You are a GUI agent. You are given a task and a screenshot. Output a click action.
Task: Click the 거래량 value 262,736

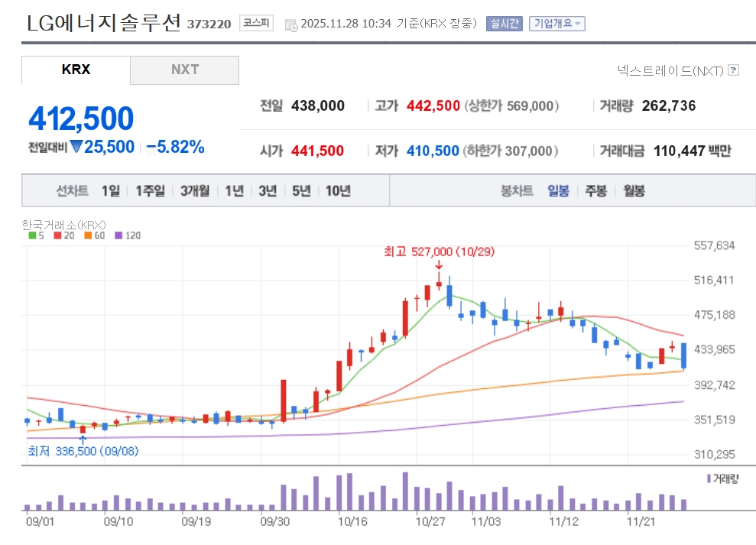[x=669, y=105]
